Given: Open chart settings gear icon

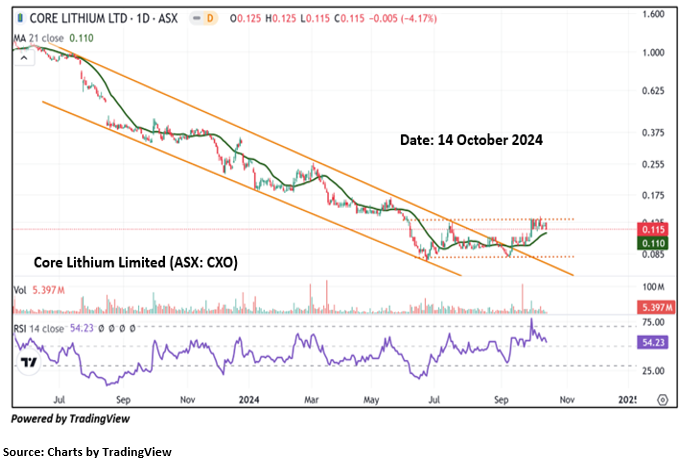Looking at the screenshot, I should tap(662, 400).
